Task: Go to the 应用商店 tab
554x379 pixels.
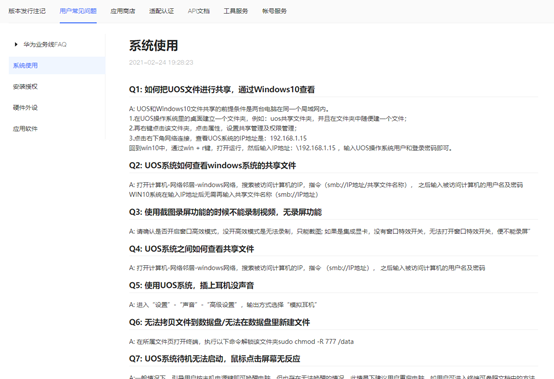Action: pos(123,11)
